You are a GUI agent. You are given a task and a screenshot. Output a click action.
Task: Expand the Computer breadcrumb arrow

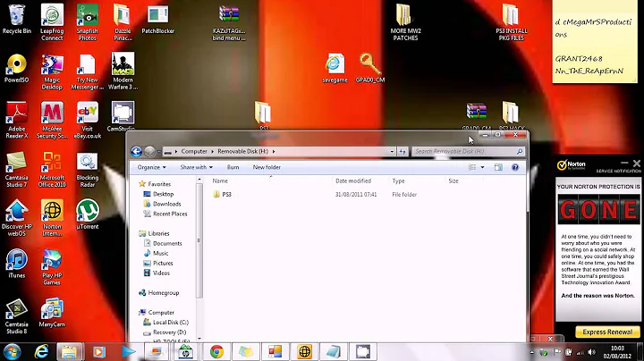(x=213, y=151)
